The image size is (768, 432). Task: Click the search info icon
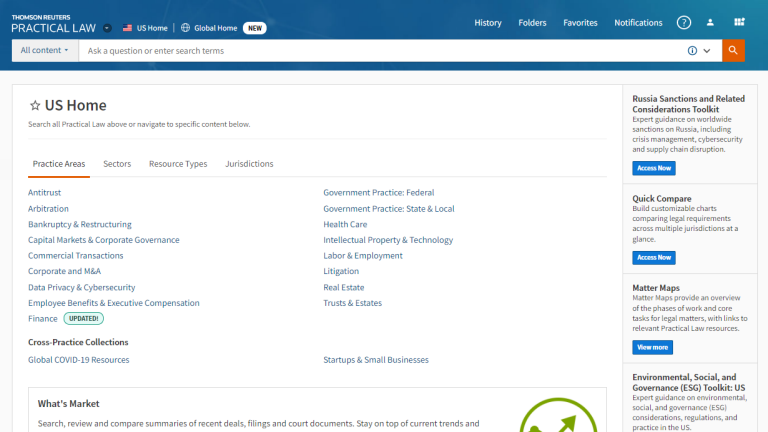point(692,51)
